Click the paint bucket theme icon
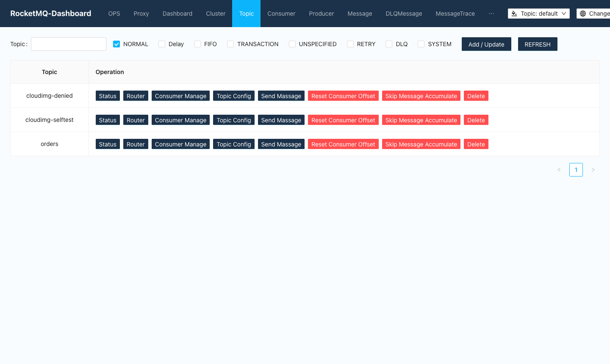This screenshot has width=610, height=364. (x=514, y=14)
